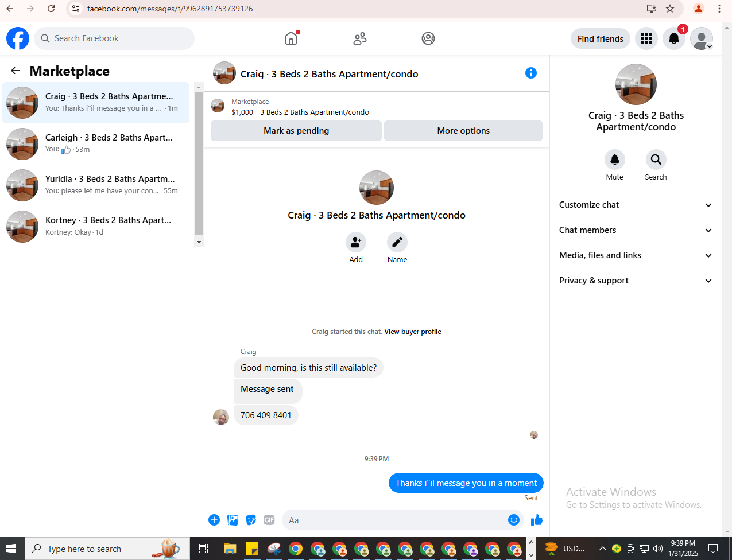This screenshot has width=732, height=560.
Task: Open the emoji picker
Action: tap(514, 520)
